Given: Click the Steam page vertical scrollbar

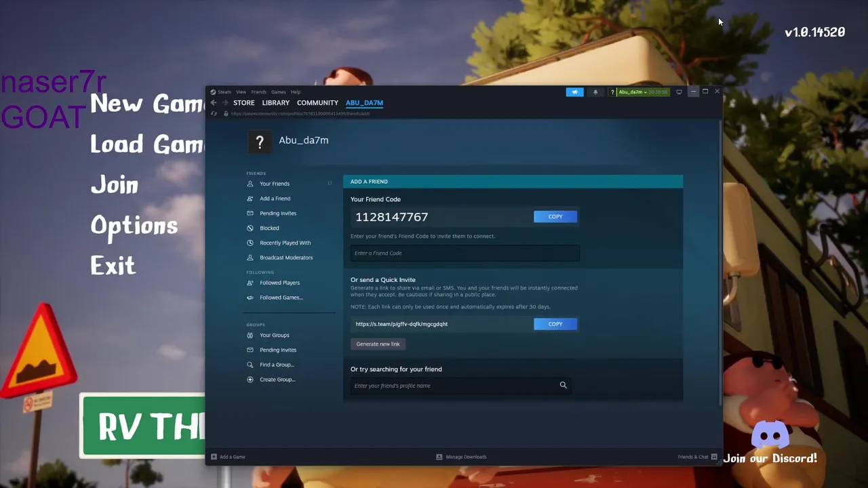Looking at the screenshot, I should click(x=720, y=264).
